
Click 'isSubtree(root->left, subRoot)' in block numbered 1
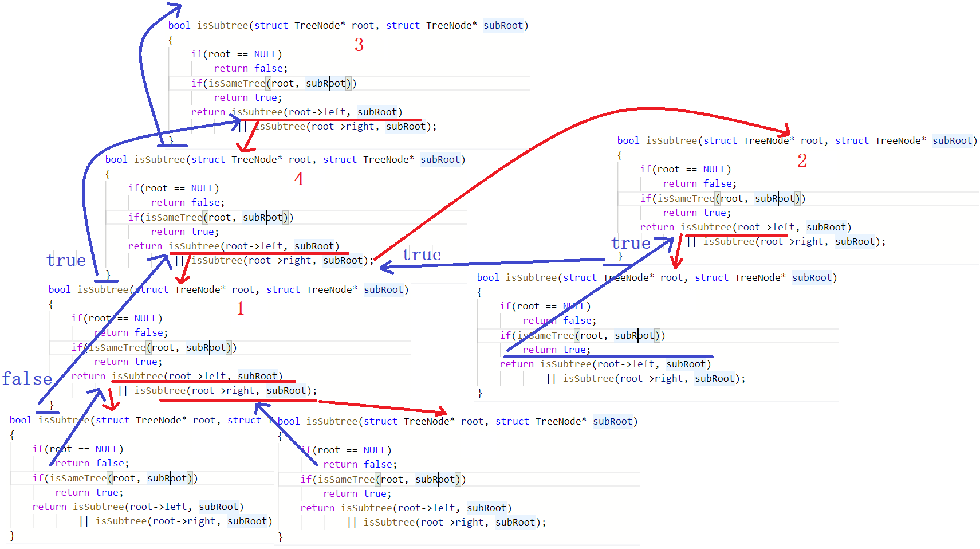pos(197,376)
